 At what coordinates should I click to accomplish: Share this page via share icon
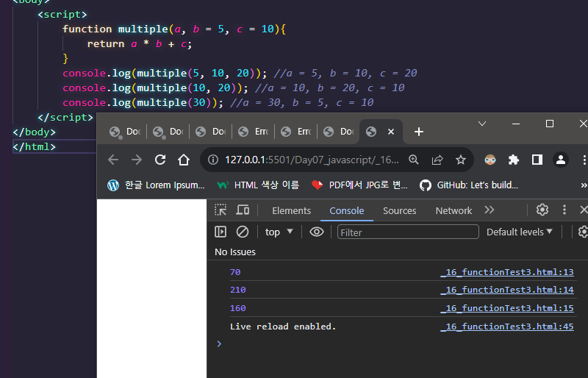(x=437, y=160)
